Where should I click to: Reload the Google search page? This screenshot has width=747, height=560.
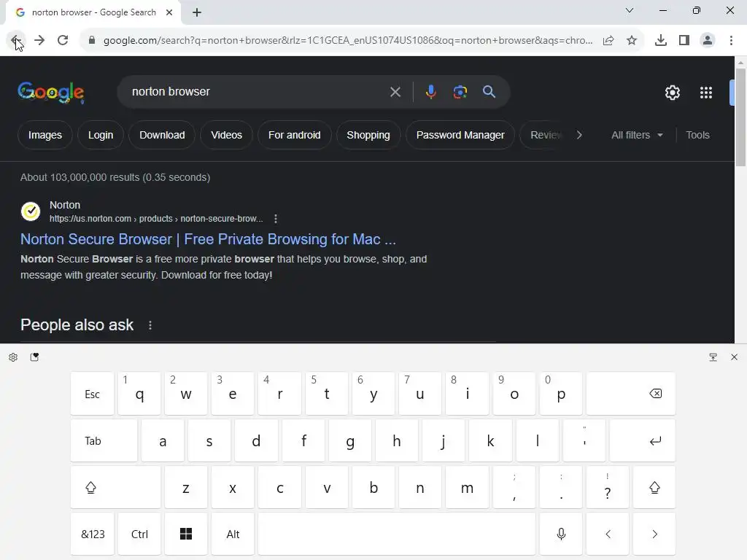pos(63,41)
